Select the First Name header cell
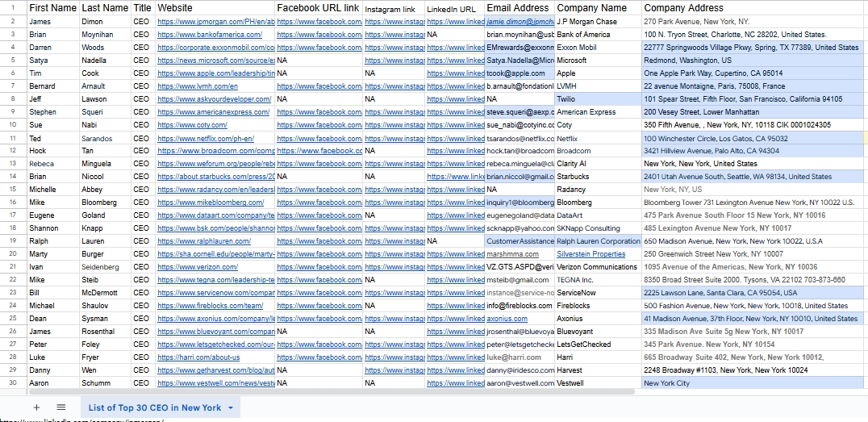Viewport: 868px width, 422px height. (53, 8)
